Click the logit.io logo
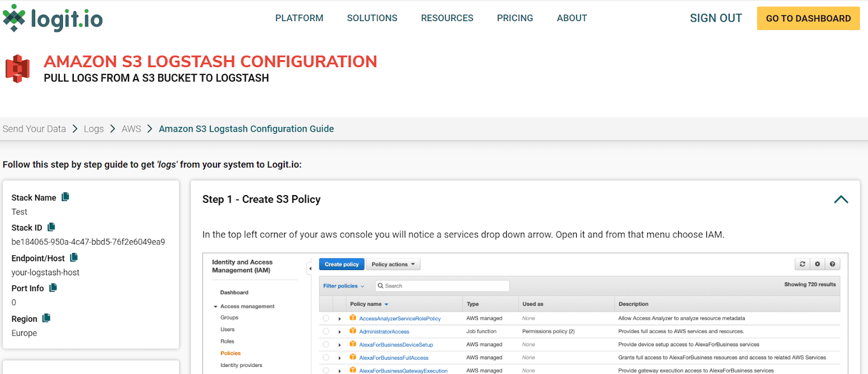Image resolution: width=868 pixels, height=374 pixels. (53, 18)
